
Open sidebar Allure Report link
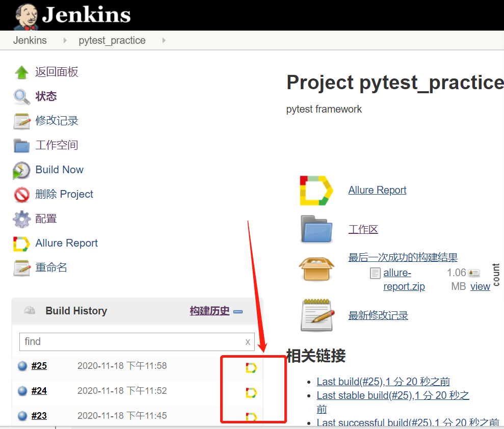coord(67,243)
